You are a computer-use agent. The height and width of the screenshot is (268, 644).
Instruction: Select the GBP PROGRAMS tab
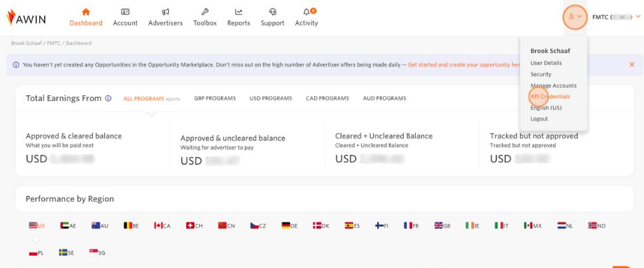[x=214, y=98]
